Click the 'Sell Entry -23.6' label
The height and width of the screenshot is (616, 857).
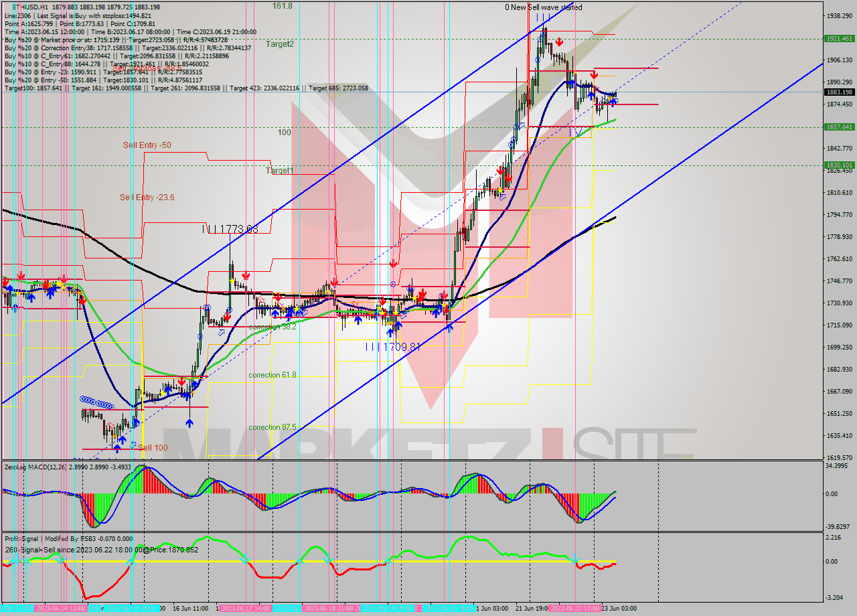pos(147,198)
